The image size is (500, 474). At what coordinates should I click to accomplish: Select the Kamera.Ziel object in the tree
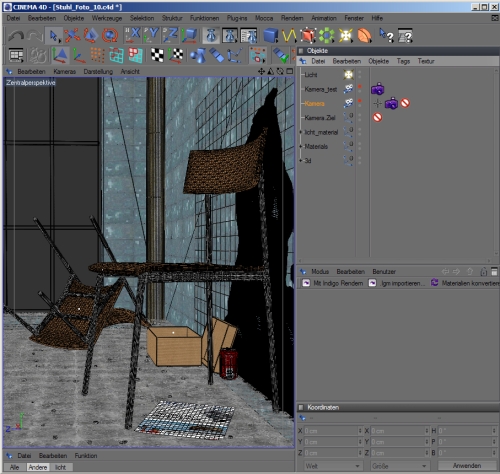point(320,118)
